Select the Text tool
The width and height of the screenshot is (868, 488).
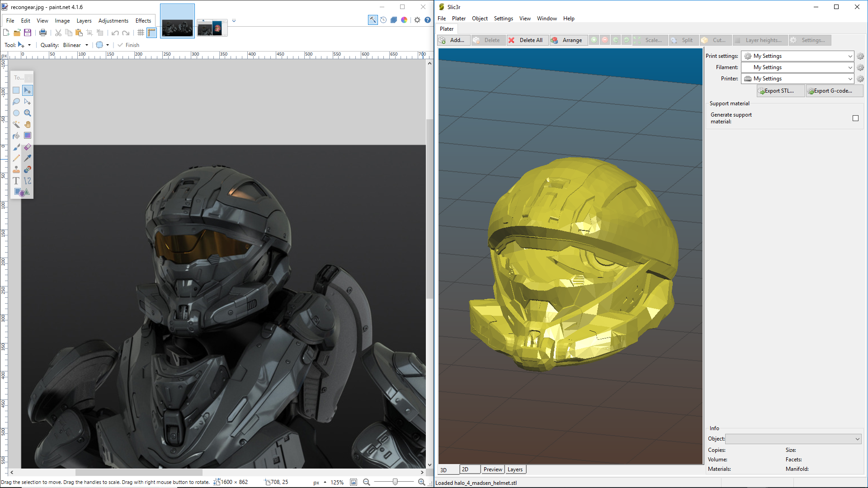pos(16,181)
